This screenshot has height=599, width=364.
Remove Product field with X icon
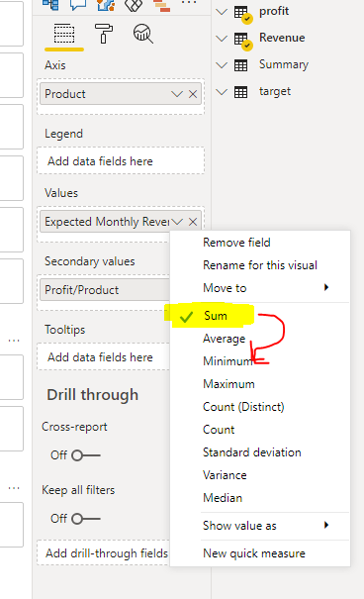(x=193, y=94)
